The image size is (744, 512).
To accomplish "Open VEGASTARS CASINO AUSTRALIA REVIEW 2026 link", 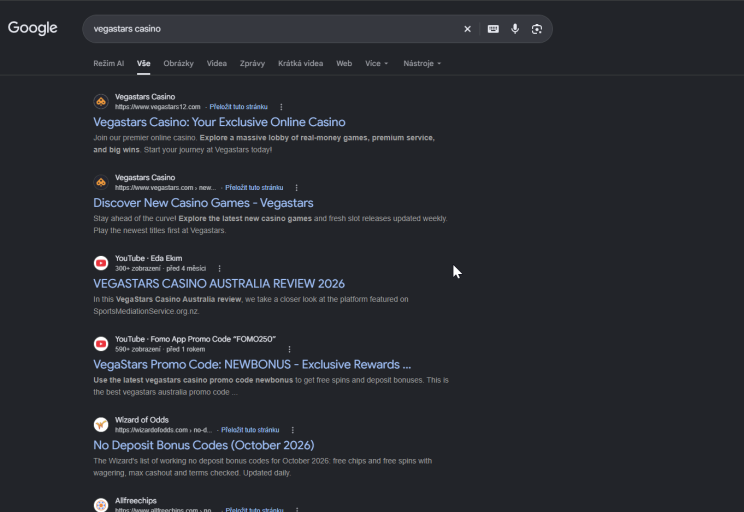I will 219,283.
